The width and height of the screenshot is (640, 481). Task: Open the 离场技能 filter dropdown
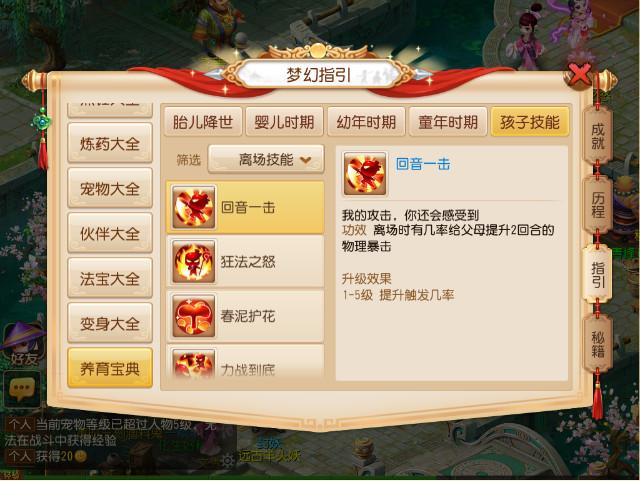[266, 159]
